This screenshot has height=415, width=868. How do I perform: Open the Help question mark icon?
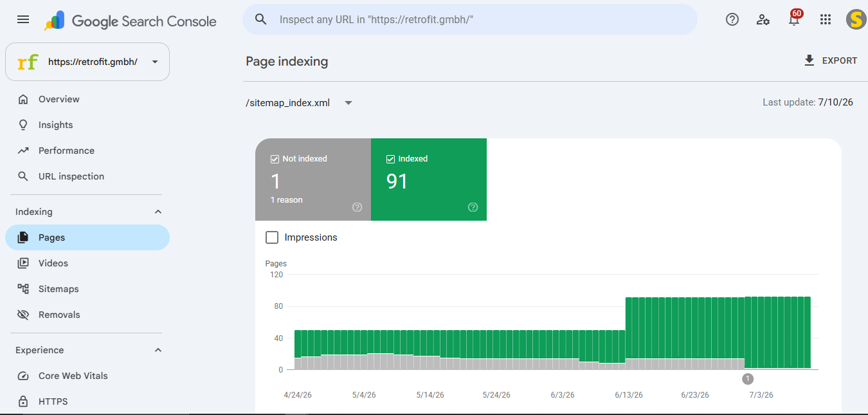732,19
